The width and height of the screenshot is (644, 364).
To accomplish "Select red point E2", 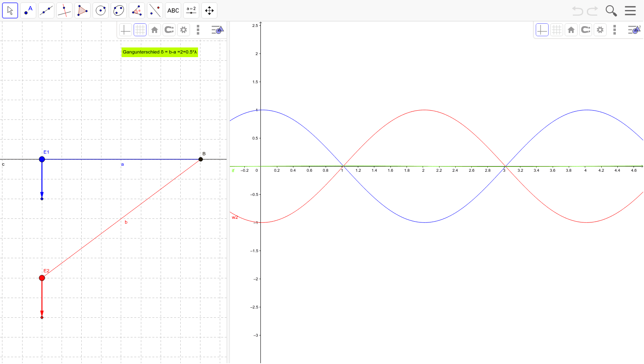I will point(42,278).
